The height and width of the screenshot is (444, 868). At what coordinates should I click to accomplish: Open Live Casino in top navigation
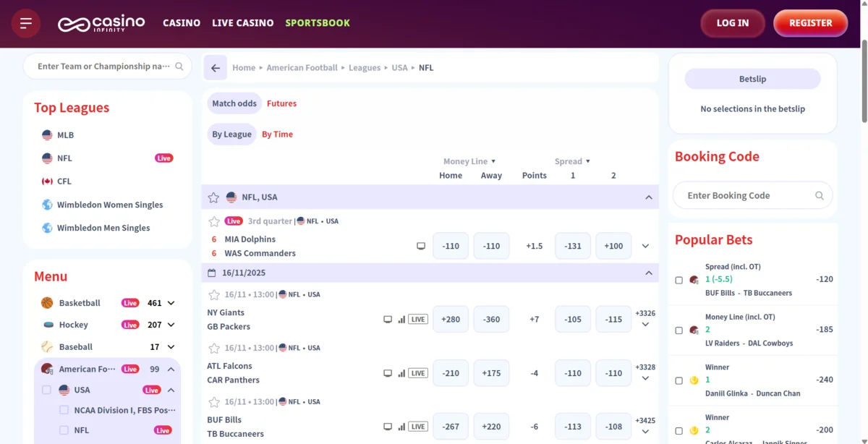coord(242,23)
